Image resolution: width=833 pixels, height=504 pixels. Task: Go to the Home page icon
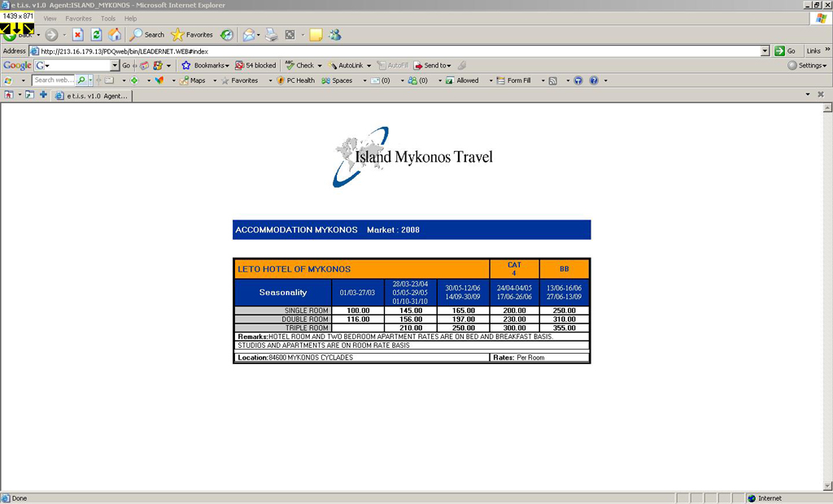click(115, 35)
